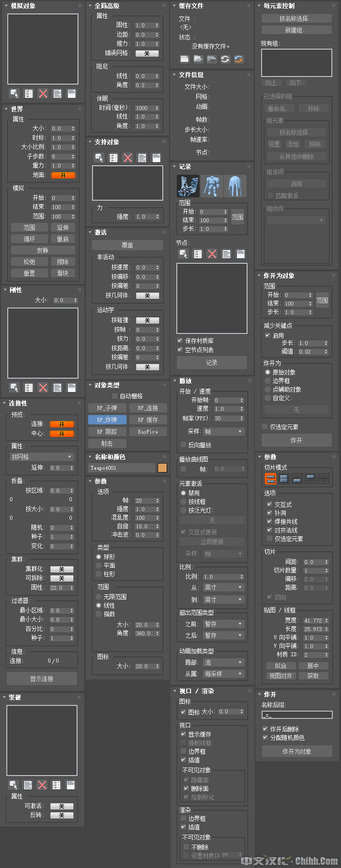This screenshot has height=868, width=341.
Task: Select the robot figure icon in 记录
Action: [x=211, y=186]
